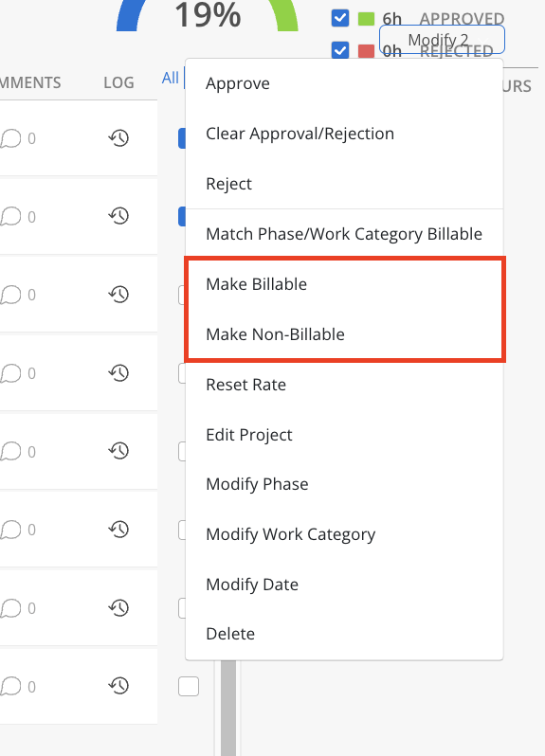The height and width of the screenshot is (756, 545).
Task: Open comment bubble in first row
Action: click(10, 139)
